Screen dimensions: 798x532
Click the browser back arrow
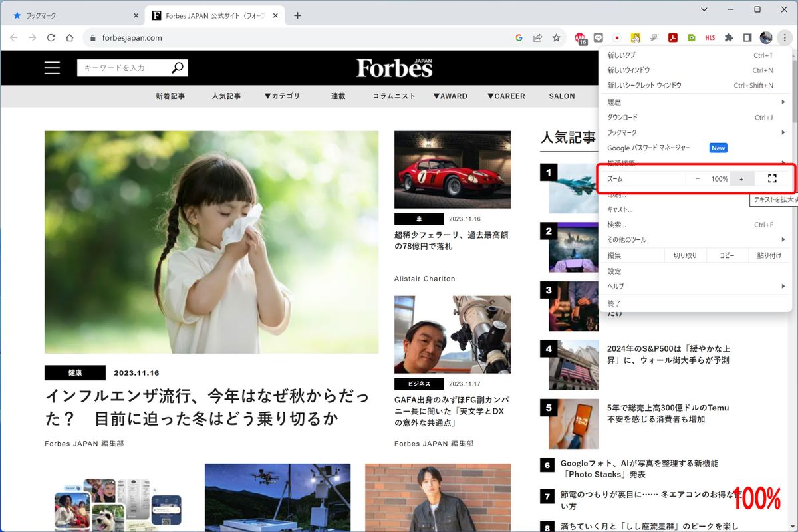14,38
